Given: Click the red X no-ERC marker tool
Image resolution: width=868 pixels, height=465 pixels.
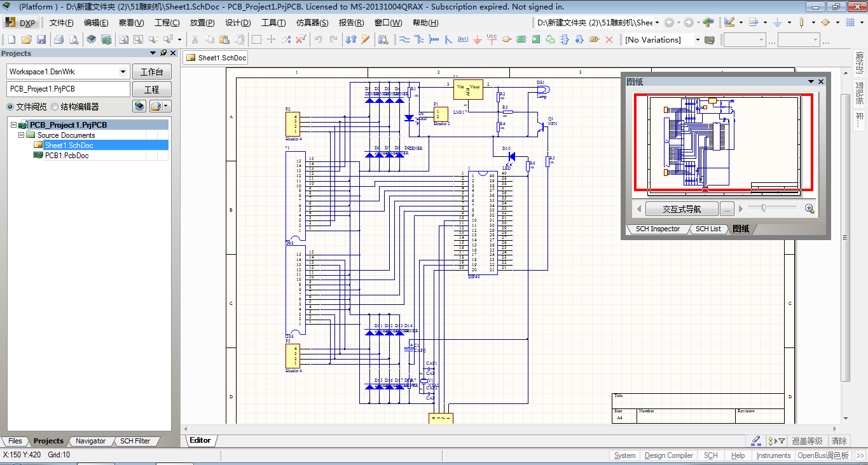Looking at the screenshot, I should pos(609,39).
